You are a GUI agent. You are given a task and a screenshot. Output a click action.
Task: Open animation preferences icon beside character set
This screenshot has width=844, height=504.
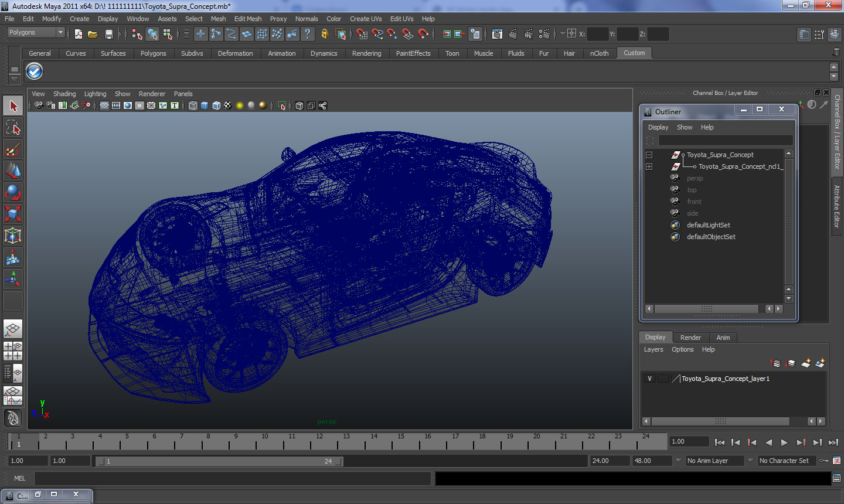[836, 461]
